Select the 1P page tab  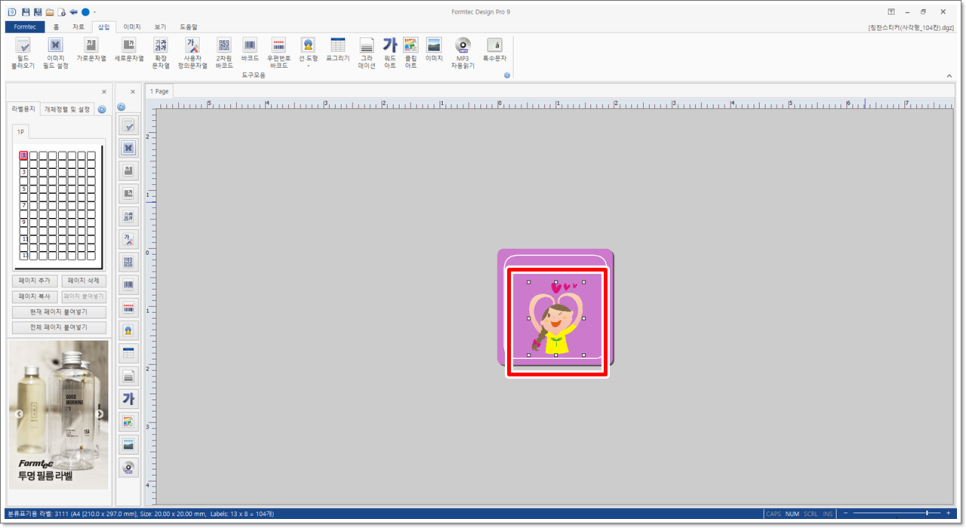20,132
